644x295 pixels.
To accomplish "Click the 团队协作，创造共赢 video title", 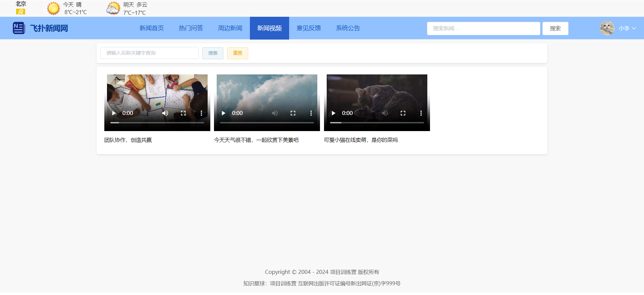I will [x=128, y=140].
